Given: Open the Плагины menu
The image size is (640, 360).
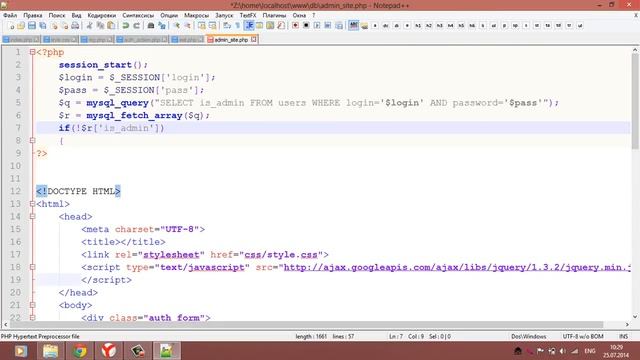Looking at the screenshot, I should coord(274,16).
